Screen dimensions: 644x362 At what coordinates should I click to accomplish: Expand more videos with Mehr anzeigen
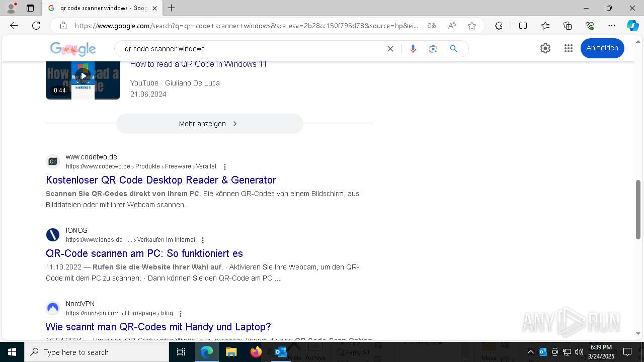[209, 124]
